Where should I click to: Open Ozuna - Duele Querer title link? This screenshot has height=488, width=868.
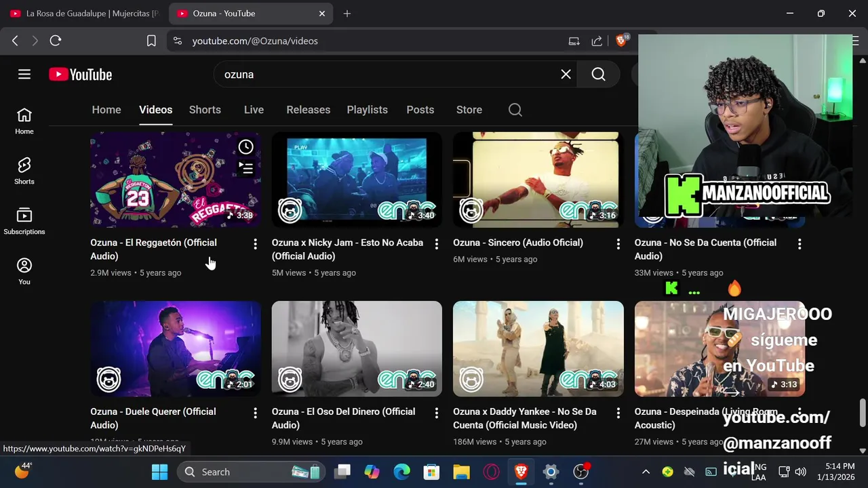153,418
